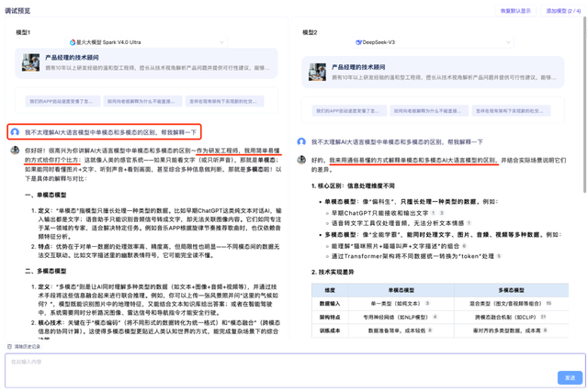Image resolution: width=588 pixels, height=392 pixels.
Task: Click the citation in 数据准备简单，成本较低 cell
Action: click(x=430, y=330)
